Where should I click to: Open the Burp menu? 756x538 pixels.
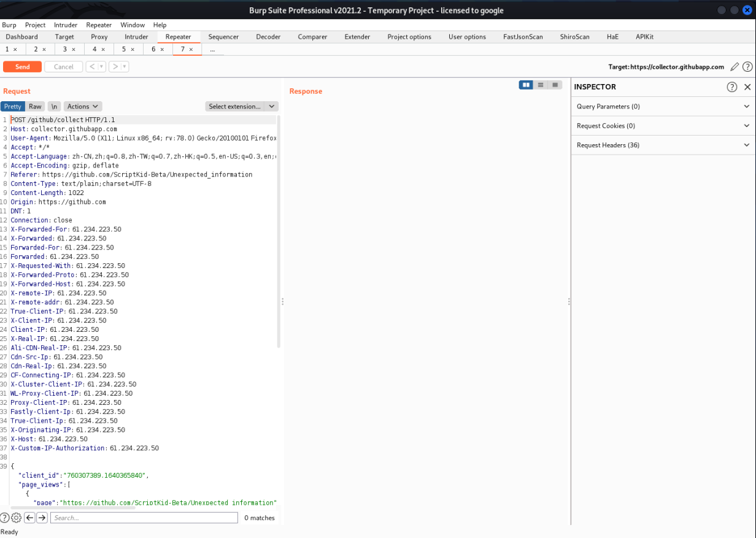(x=9, y=25)
